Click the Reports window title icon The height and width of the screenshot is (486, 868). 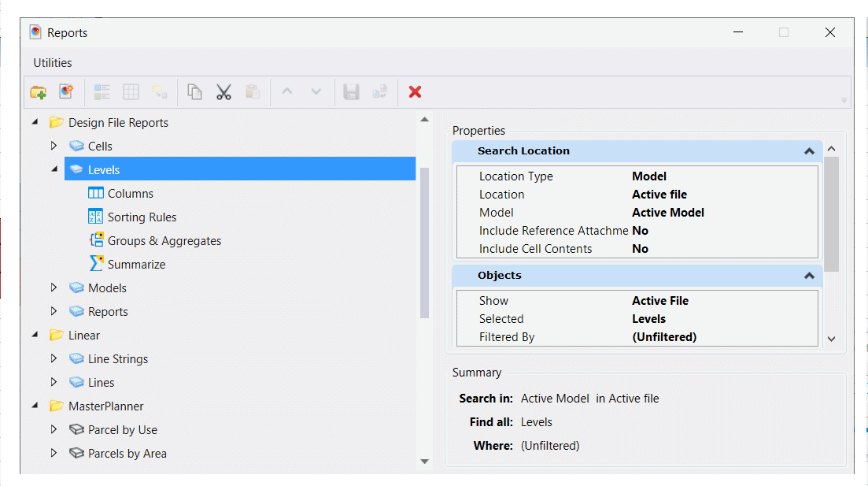[x=35, y=32]
